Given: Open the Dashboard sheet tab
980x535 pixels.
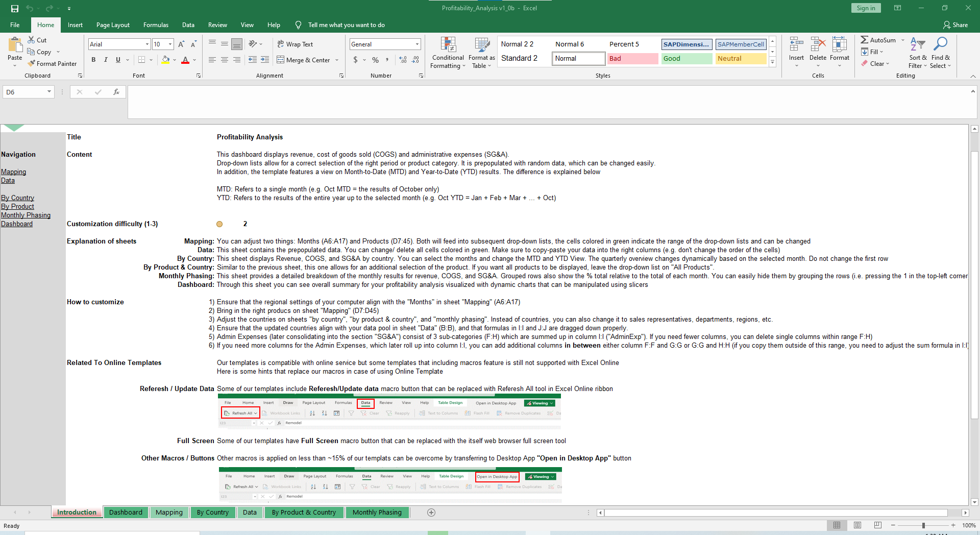Looking at the screenshot, I should pos(126,513).
